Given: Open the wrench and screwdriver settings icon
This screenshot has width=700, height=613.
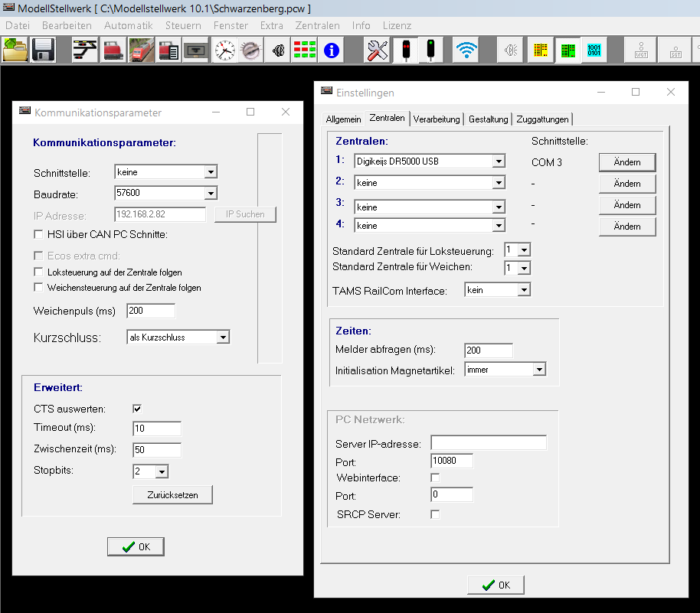Looking at the screenshot, I should 378,50.
